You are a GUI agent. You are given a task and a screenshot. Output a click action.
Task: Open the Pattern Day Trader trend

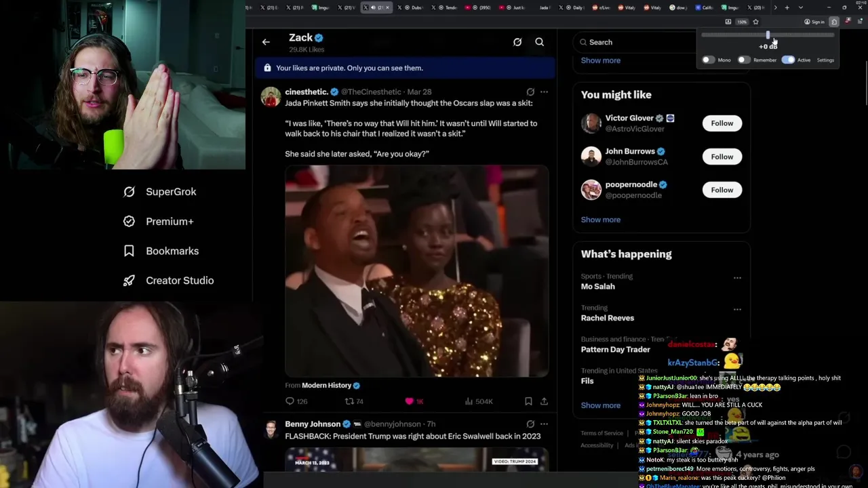[615, 349]
